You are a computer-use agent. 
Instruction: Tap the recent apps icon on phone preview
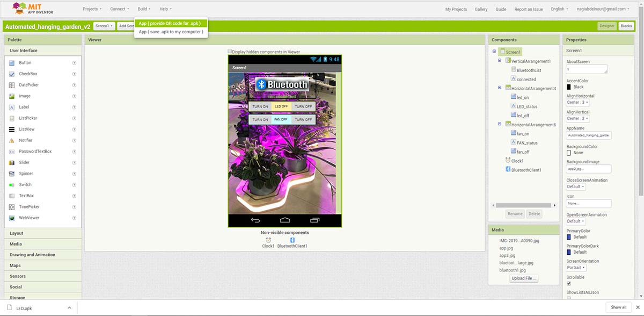(314, 220)
